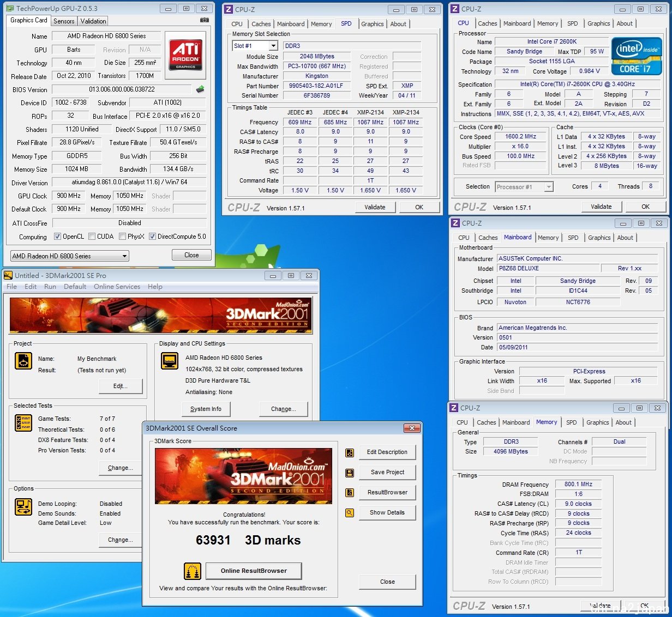Screen dimensions: 672x617
Task: Click the CPU-Z title icon of Memory window
Action: tap(453, 408)
